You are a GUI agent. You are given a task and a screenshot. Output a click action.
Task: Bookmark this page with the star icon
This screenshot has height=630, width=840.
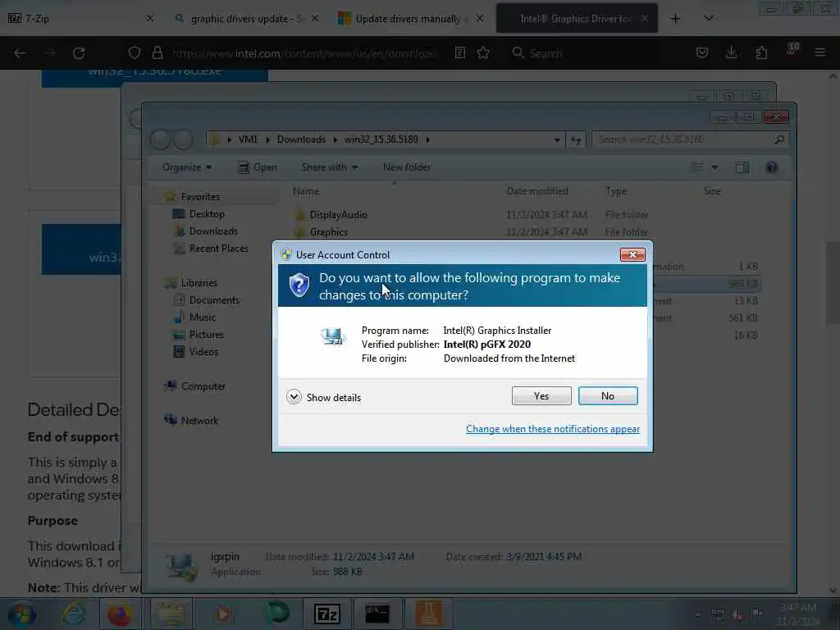(483, 52)
